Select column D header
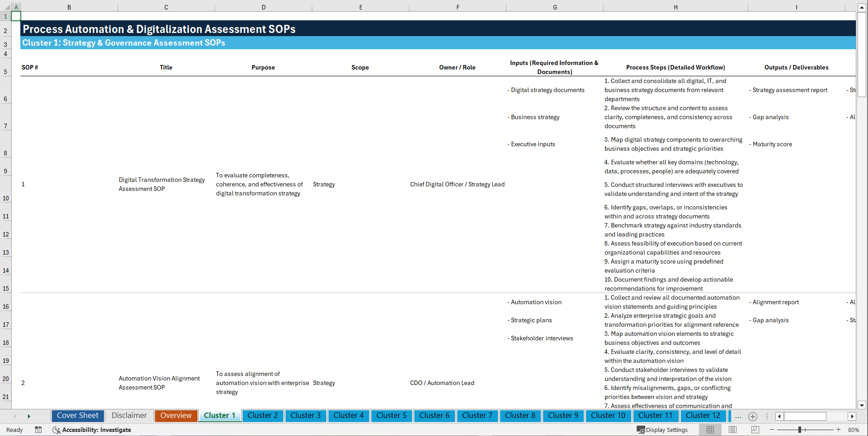This screenshot has width=868, height=436. point(263,7)
